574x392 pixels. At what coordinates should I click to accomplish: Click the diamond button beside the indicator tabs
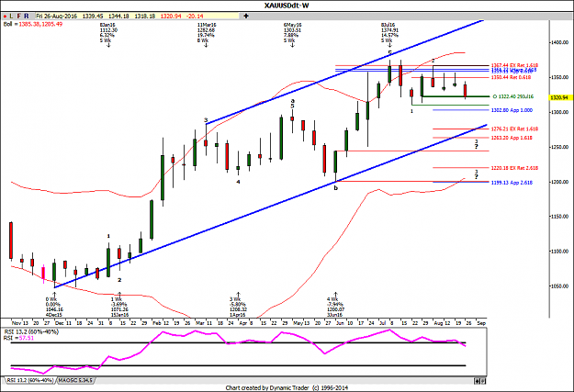coord(478,381)
